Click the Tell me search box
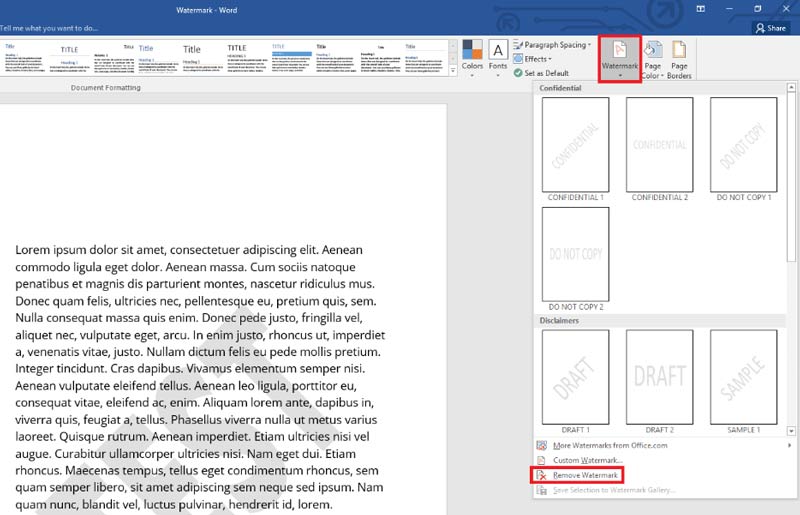The height and width of the screenshot is (515, 800). [50, 28]
